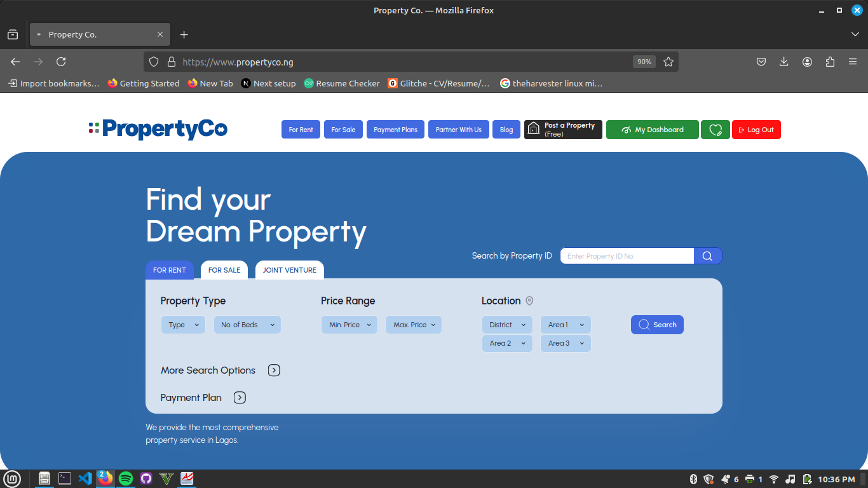Screen dimensions: 868x488
Task: Click the location pin icon beside Location
Action: point(529,301)
